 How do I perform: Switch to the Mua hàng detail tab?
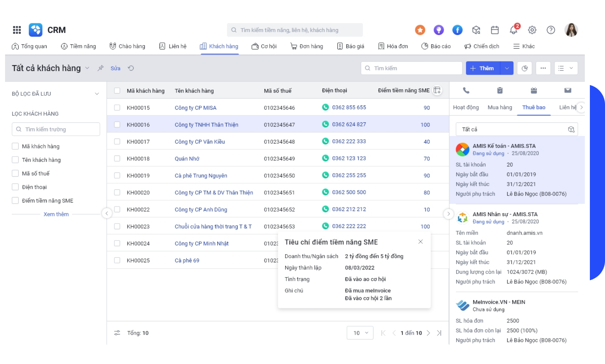[500, 107]
